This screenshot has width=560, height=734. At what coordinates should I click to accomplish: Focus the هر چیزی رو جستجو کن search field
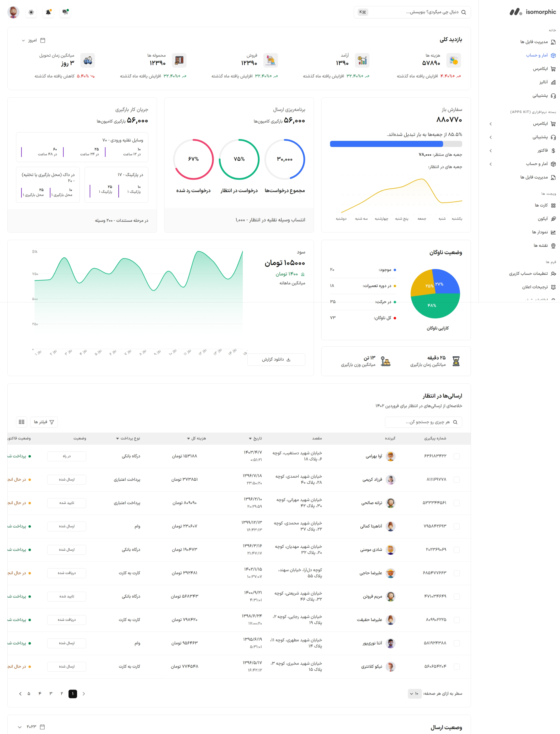[x=423, y=422]
